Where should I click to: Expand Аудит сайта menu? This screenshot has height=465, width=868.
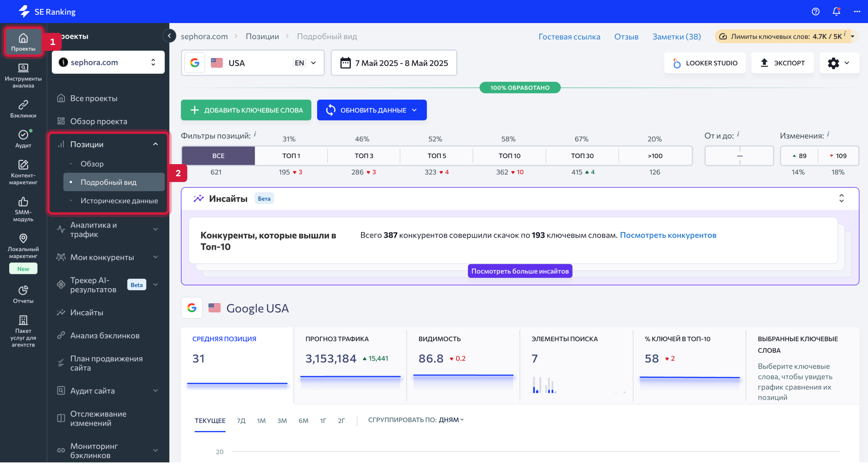click(x=155, y=391)
